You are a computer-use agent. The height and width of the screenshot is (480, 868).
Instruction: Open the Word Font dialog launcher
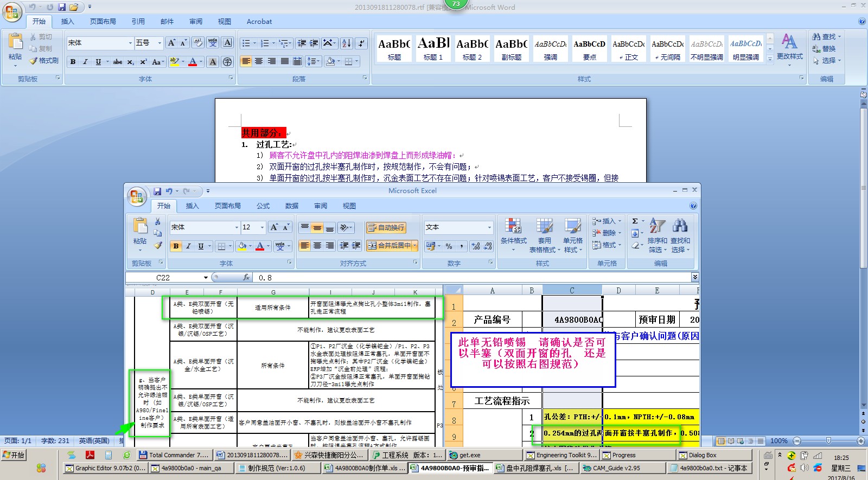click(x=231, y=78)
